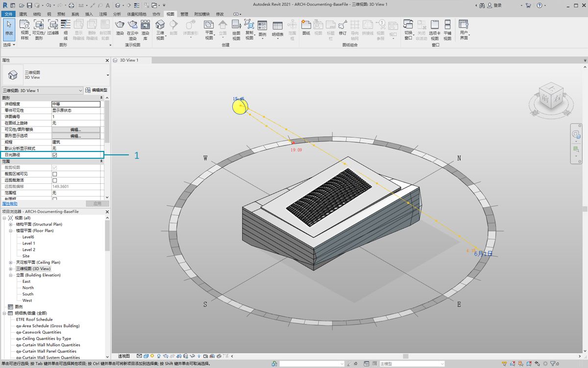The image size is (588, 368).
Task: Open the property type selector dropdown arrow
Action: click(107, 75)
